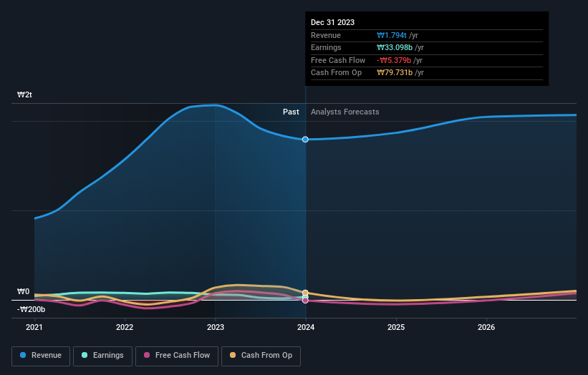Click the 2021 x-axis label
This screenshot has height=375, width=588.
tap(34, 327)
